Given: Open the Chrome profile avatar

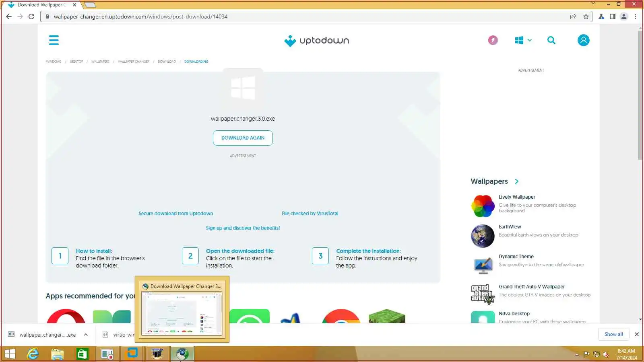Looking at the screenshot, I should (x=624, y=16).
